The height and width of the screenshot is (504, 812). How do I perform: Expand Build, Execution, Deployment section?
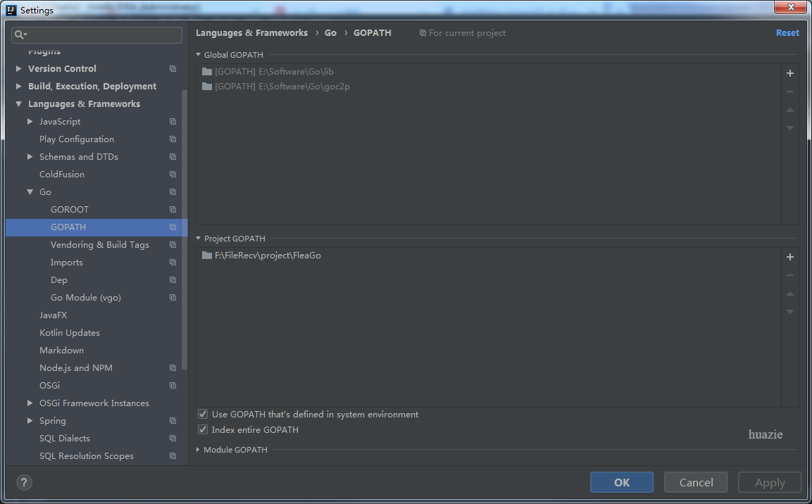[18, 86]
